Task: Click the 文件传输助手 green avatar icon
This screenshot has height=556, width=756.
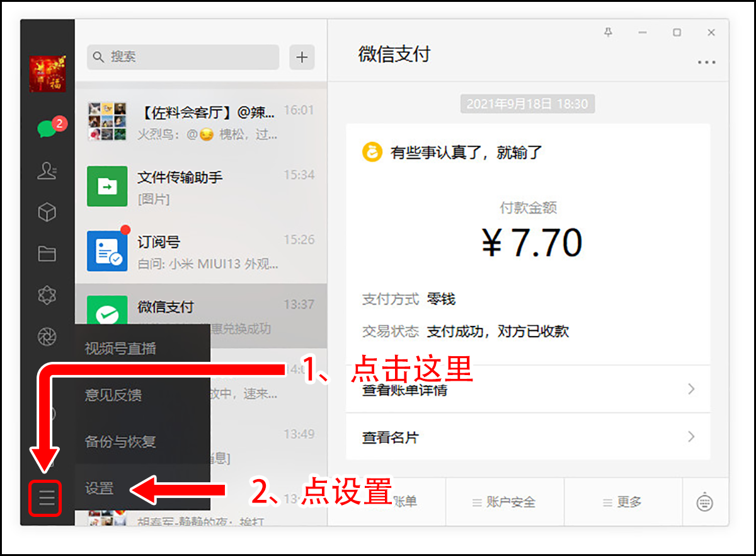Action: tap(107, 186)
